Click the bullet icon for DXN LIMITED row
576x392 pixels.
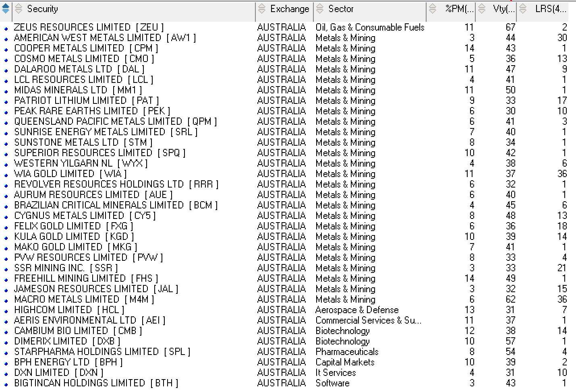pyautogui.click(x=6, y=374)
